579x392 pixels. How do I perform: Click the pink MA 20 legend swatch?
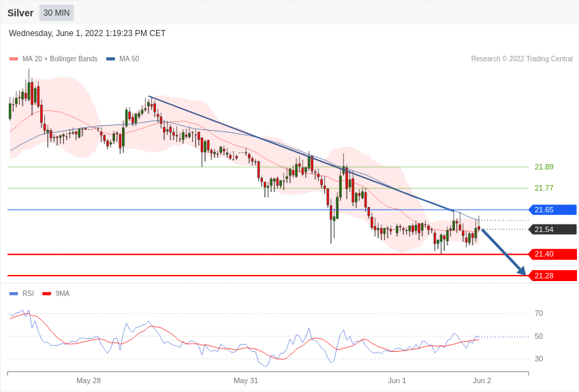[14, 59]
